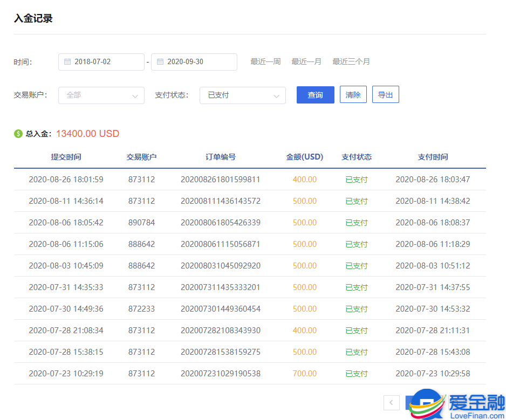Click payment time 2020-08-06 18:08:37

(433, 223)
